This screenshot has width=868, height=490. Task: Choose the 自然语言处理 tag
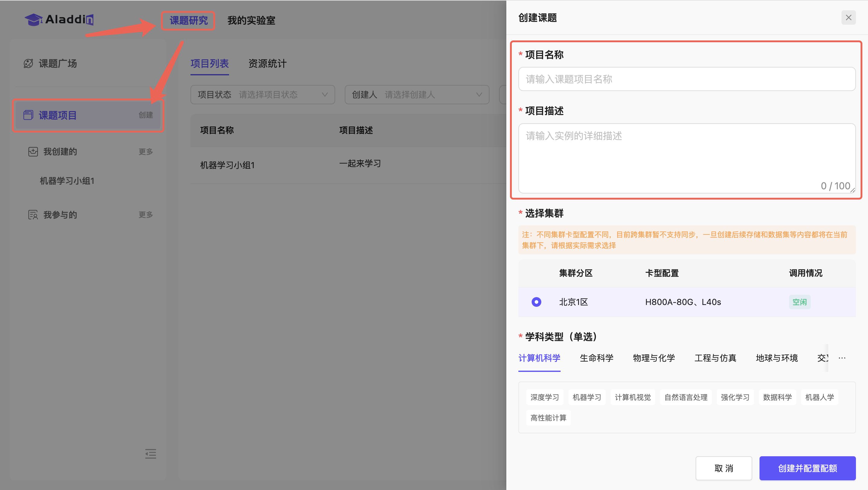(685, 397)
